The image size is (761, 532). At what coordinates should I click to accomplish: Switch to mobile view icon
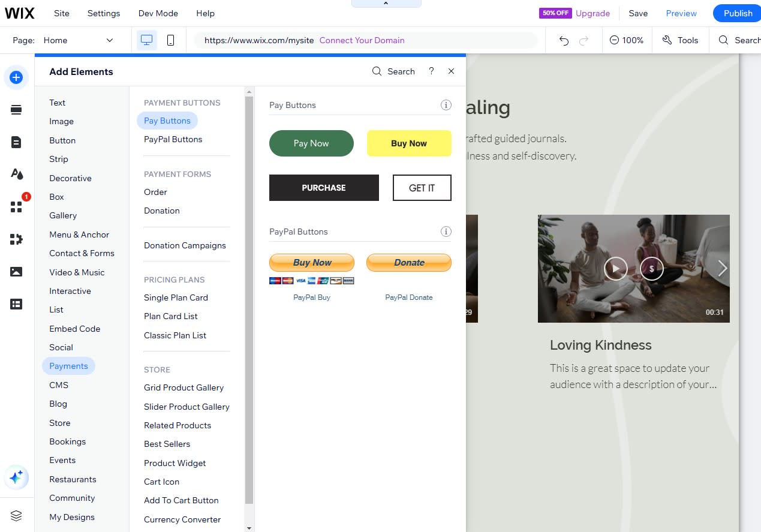coord(170,40)
